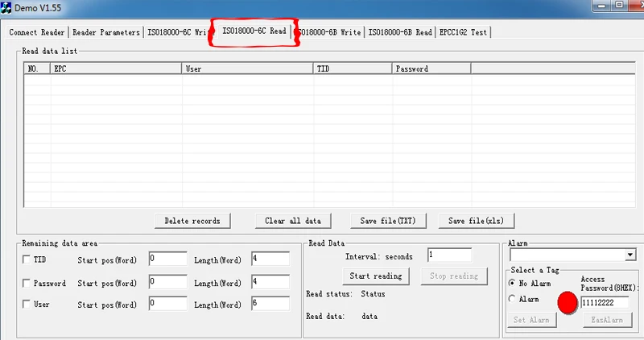Minimize the Demo V1.55 window
Screen dimensions: 644x340
(602, 6)
